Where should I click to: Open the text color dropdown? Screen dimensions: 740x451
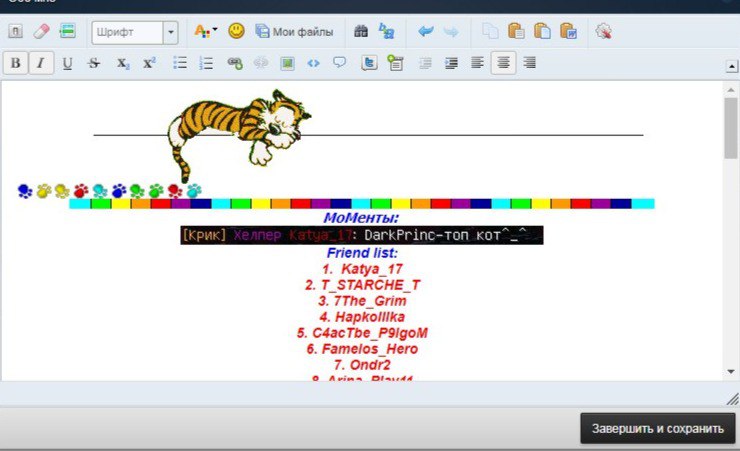206,32
